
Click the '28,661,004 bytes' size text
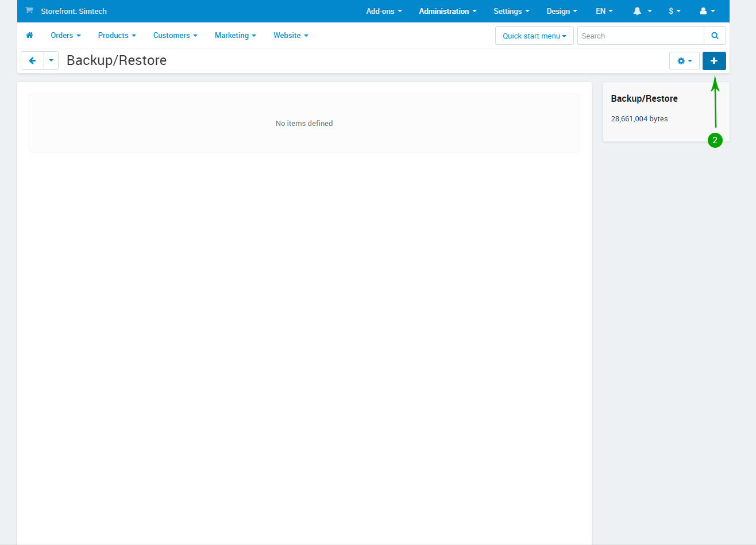pyautogui.click(x=639, y=119)
